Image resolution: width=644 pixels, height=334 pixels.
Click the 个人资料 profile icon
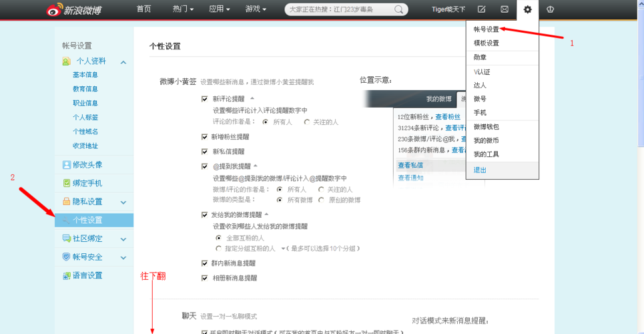click(x=66, y=61)
